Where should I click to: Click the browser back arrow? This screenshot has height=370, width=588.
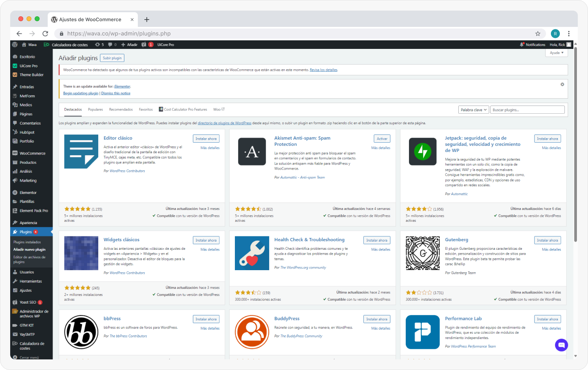pyautogui.click(x=19, y=33)
